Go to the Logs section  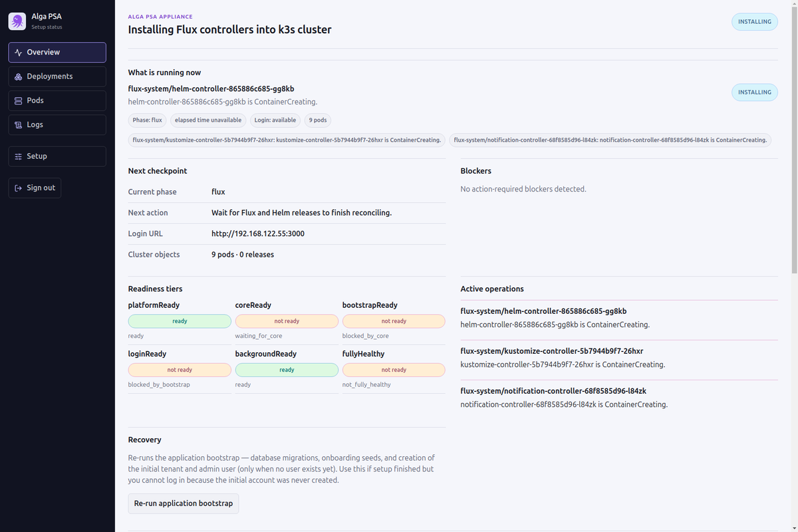pos(57,124)
